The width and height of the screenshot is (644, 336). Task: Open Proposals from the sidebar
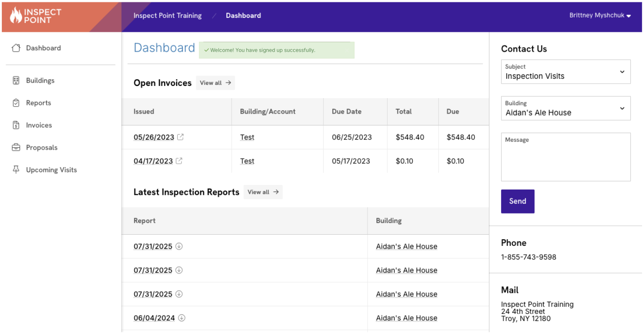pos(42,147)
